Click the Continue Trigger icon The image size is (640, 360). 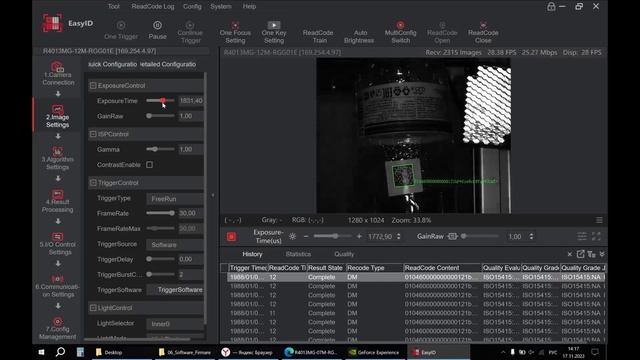click(190, 25)
